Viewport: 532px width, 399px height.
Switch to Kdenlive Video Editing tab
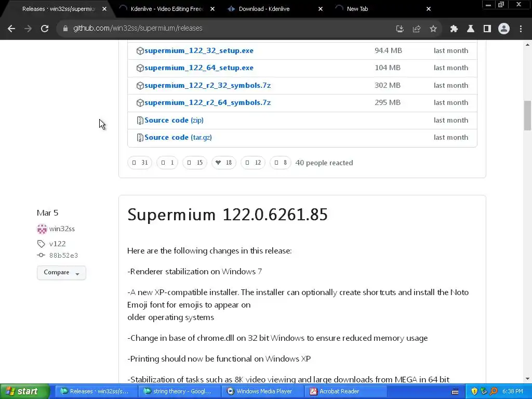(x=166, y=9)
